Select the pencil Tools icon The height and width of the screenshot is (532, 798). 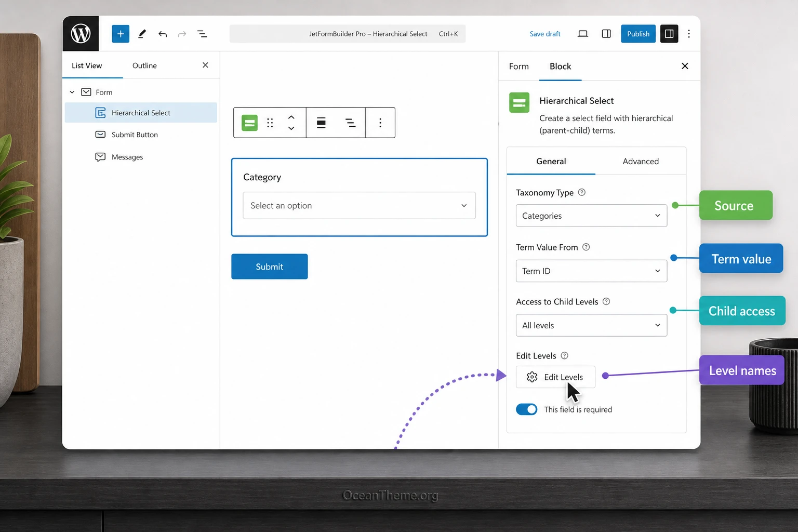(142, 34)
